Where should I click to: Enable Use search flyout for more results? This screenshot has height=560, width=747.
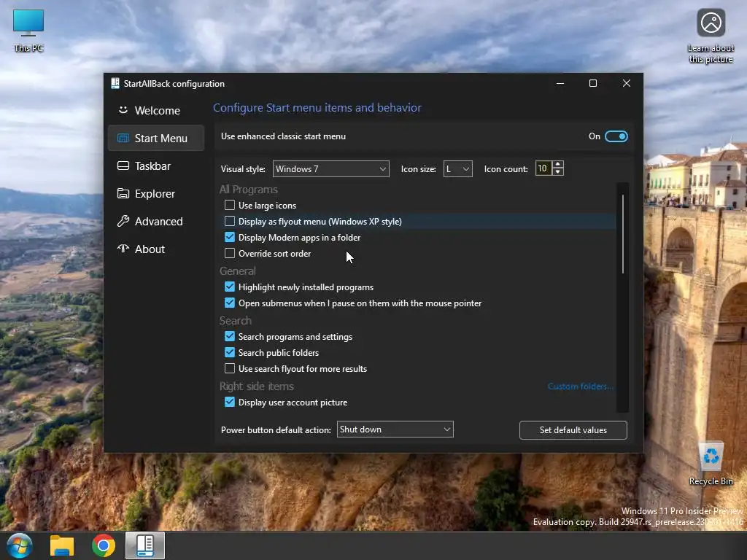click(x=230, y=368)
